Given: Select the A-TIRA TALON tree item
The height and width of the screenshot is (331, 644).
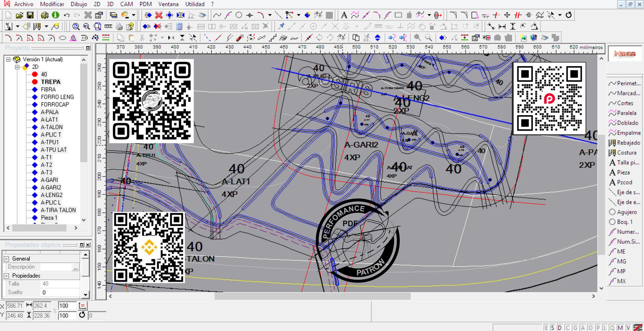Looking at the screenshot, I should (x=58, y=210).
